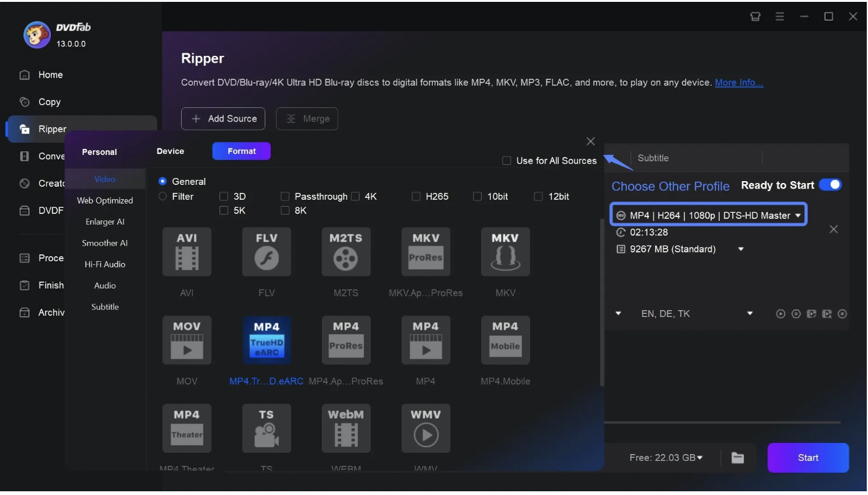The height and width of the screenshot is (495, 868).
Task: Select the MP4 Mobile format tile
Action: 505,340
